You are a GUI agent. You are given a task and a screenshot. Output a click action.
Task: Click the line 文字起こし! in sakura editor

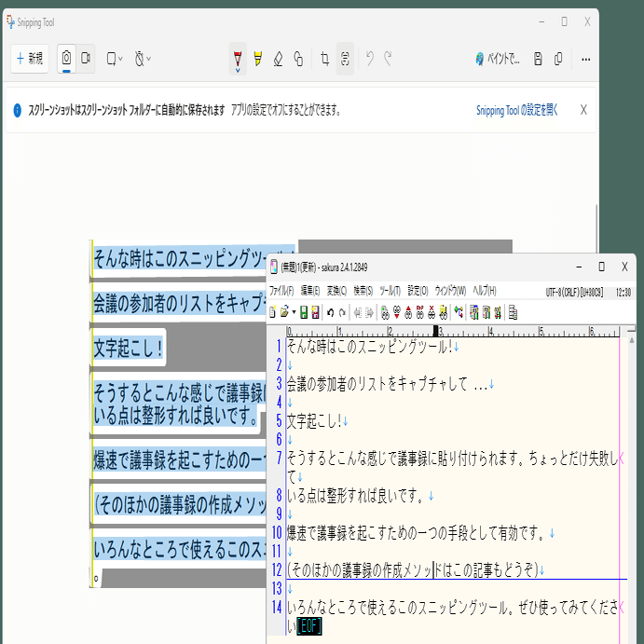click(317, 421)
